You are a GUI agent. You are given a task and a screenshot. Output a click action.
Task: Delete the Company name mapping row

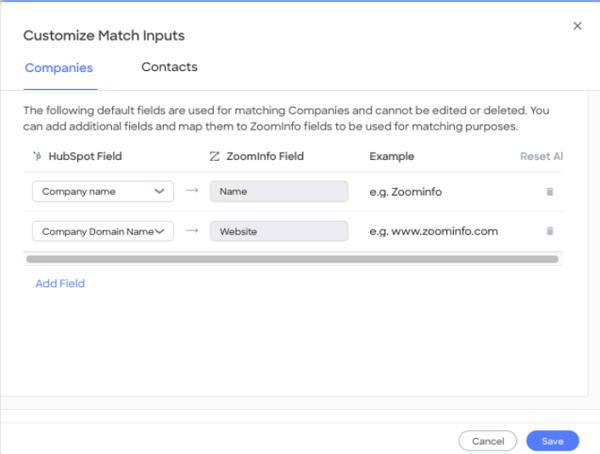pos(550,191)
